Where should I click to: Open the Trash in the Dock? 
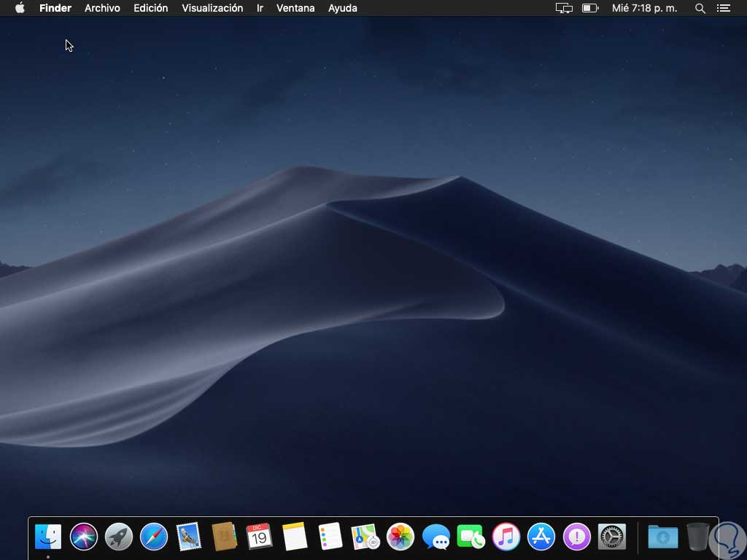click(698, 537)
